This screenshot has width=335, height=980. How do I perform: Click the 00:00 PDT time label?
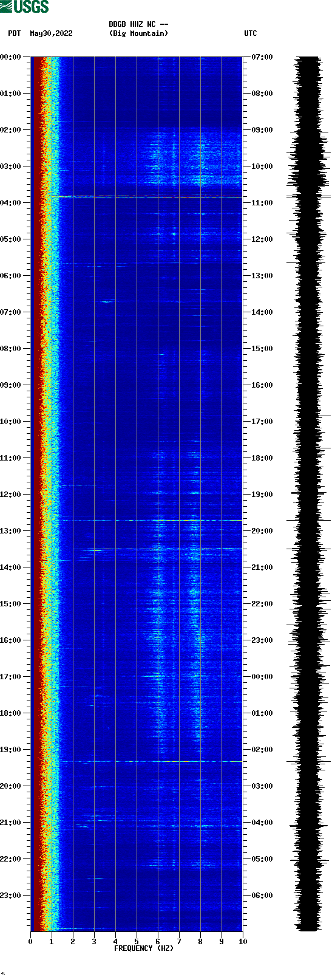(11, 57)
